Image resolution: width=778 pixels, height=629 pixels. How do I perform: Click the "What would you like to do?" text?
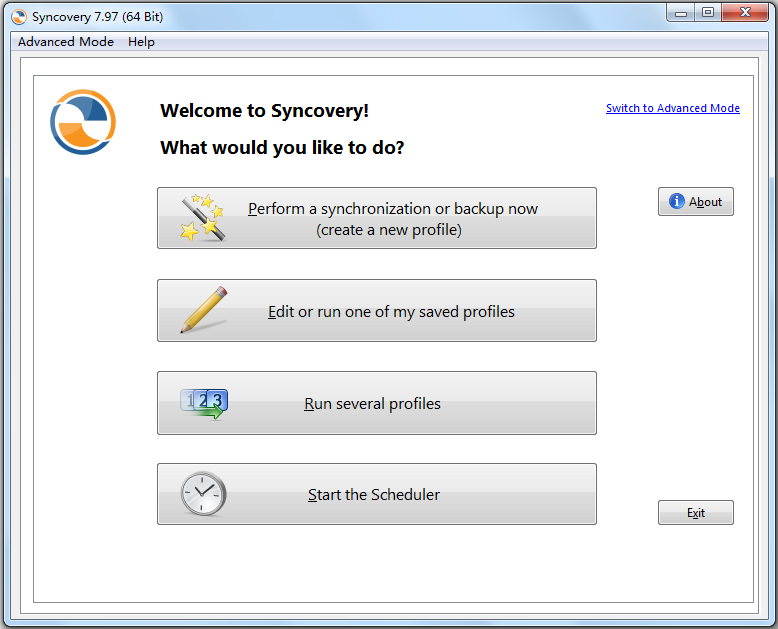(x=282, y=148)
